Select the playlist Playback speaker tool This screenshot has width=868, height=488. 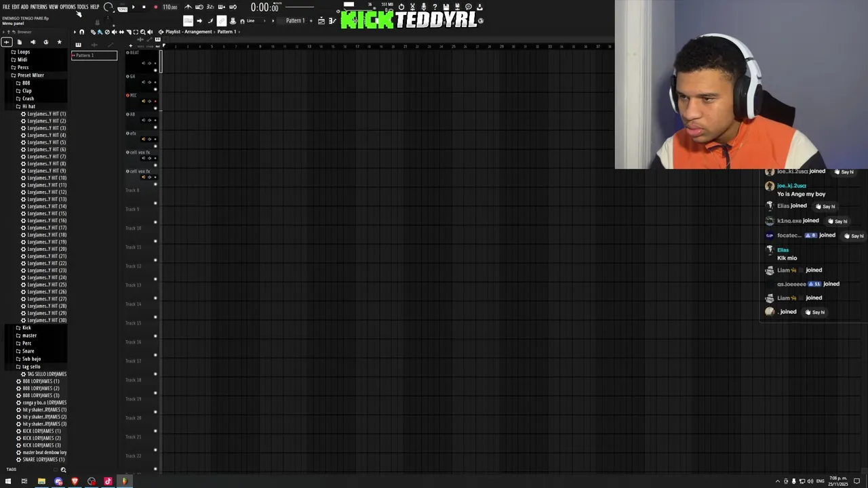pos(150,32)
